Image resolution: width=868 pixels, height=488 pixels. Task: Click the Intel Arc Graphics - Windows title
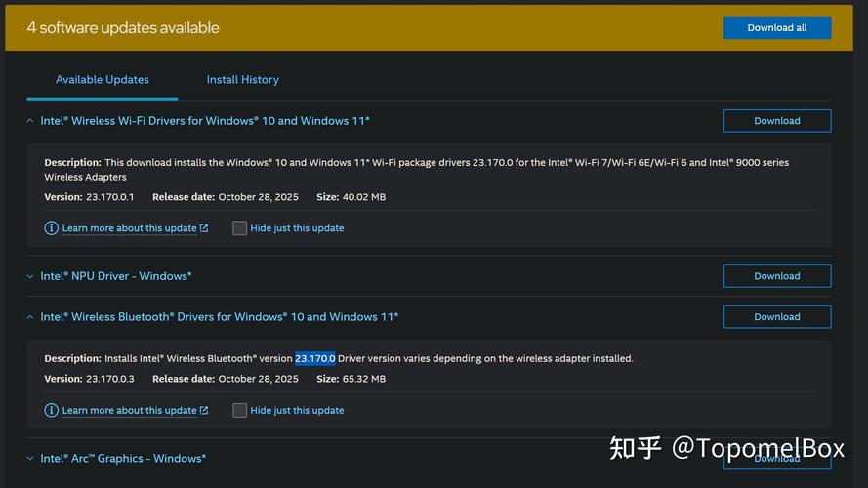tap(123, 458)
